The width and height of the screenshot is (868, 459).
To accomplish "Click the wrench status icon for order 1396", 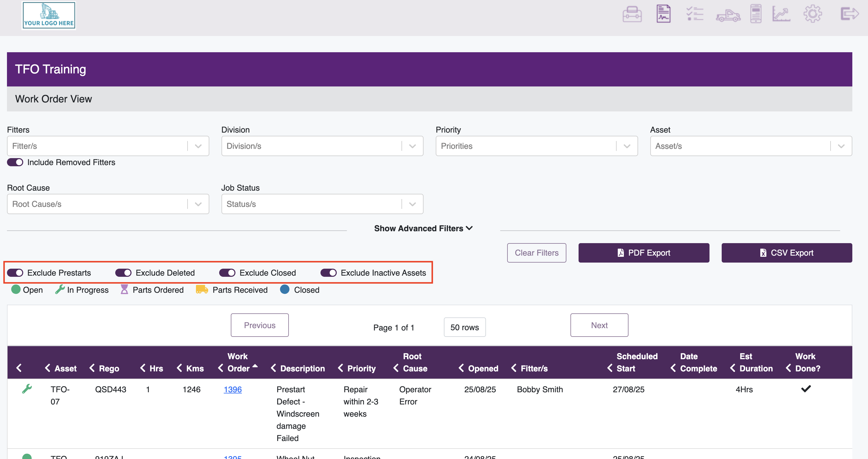I will click(27, 389).
